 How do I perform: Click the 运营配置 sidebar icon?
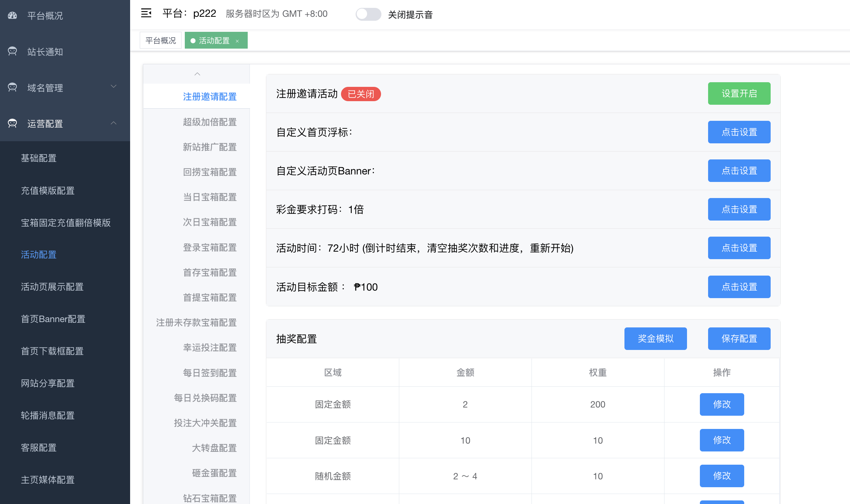[x=13, y=123]
